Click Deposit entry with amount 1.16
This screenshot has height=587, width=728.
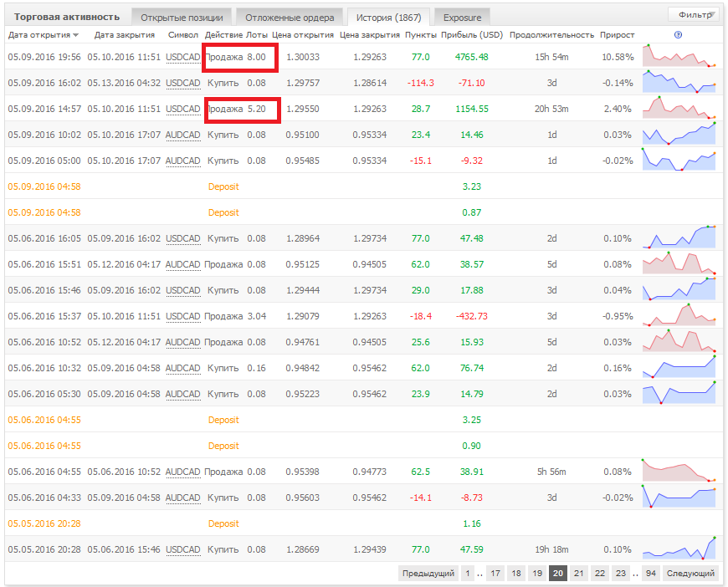[223, 524]
